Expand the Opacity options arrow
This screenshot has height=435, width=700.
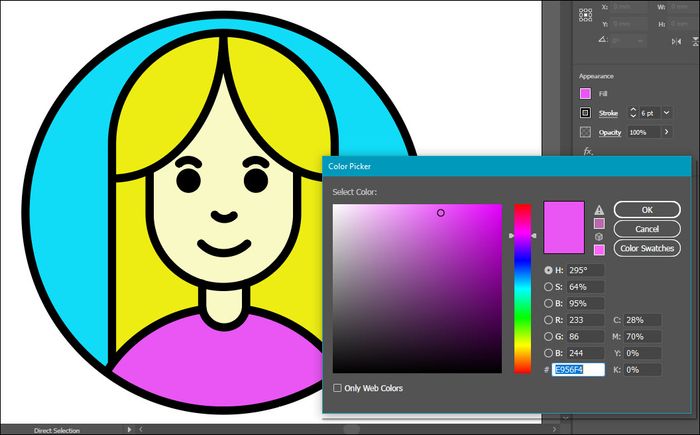(667, 132)
